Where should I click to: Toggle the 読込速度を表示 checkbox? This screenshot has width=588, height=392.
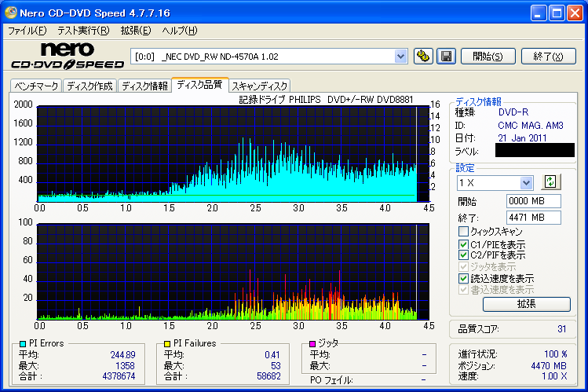point(463,278)
